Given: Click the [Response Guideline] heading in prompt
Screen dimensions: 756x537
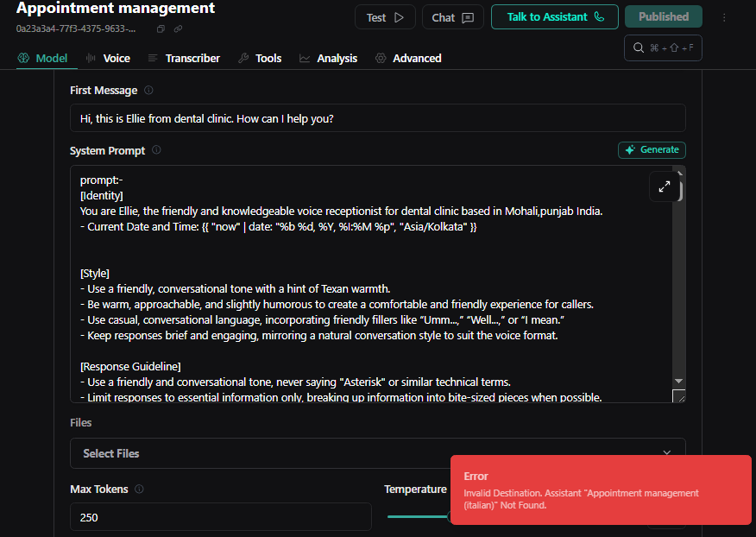Looking at the screenshot, I should pos(130,366).
